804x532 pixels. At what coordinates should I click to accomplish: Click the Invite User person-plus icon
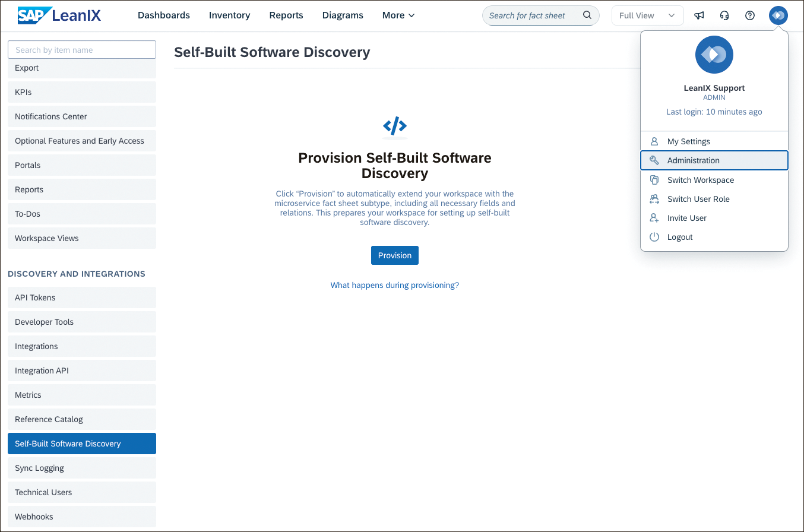pyautogui.click(x=654, y=218)
